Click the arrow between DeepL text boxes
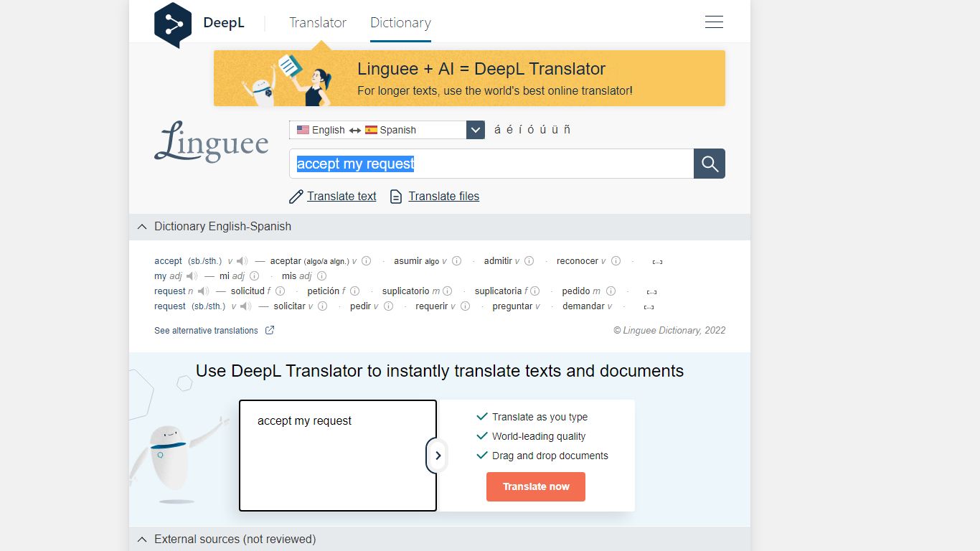 pos(438,456)
